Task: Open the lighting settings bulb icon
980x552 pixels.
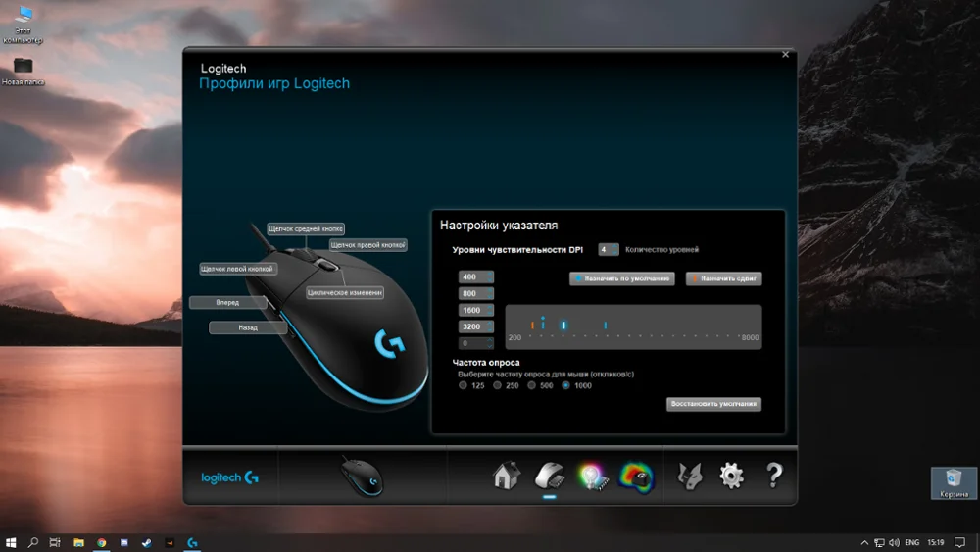Action: [x=592, y=477]
